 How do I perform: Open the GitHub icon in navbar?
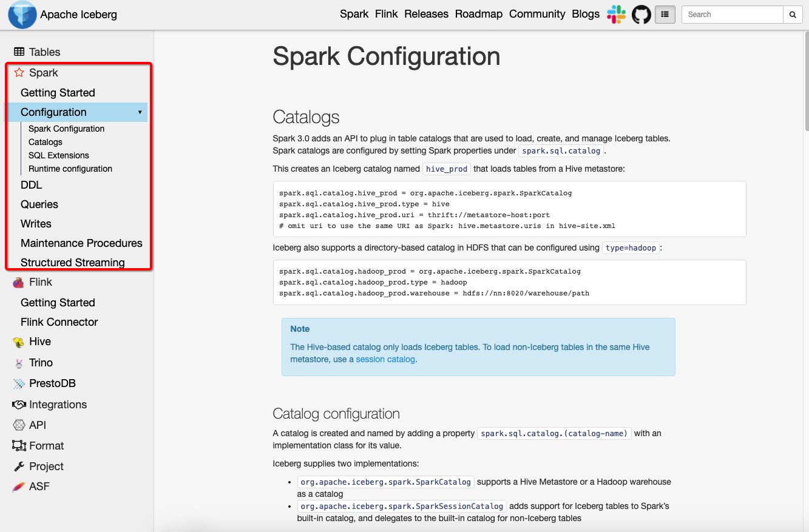[641, 15]
